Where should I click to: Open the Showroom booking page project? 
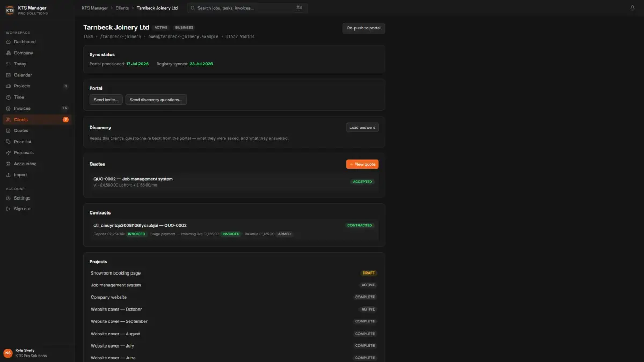coord(234,273)
